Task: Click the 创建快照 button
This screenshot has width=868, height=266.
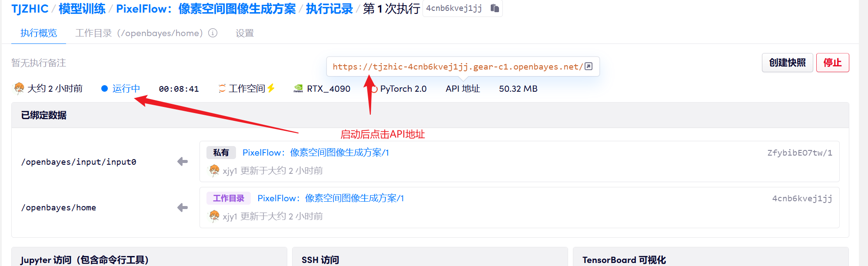Action: point(787,63)
